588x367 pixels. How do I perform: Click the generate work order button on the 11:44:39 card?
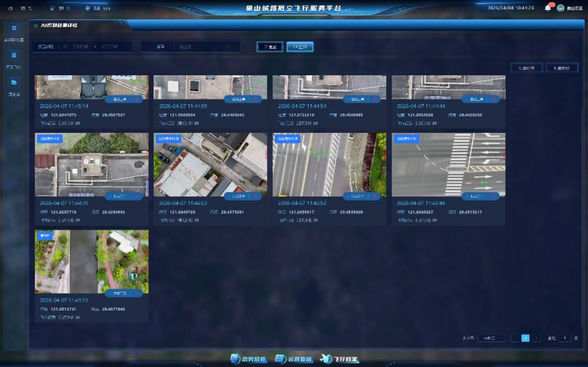pyautogui.click(x=119, y=196)
